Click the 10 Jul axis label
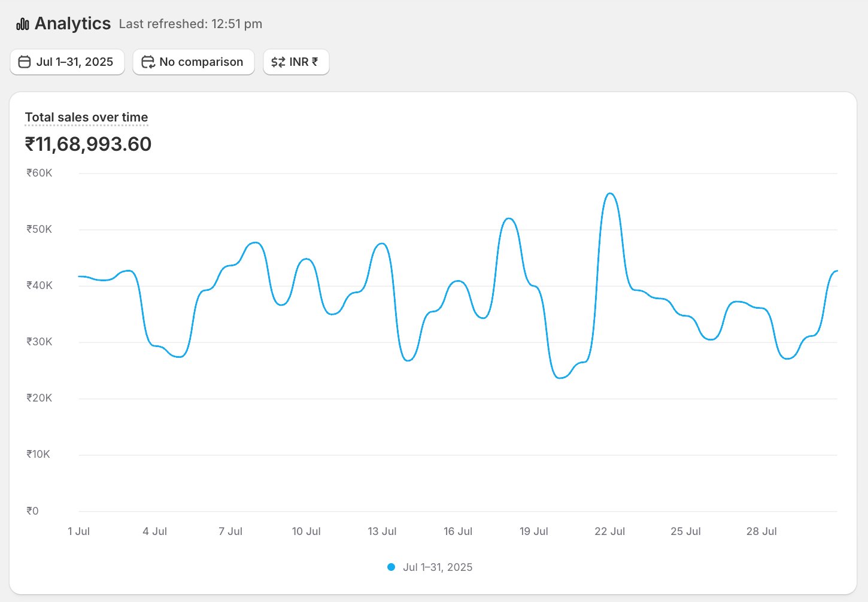Screen dimensions: 868x602 tap(306, 531)
